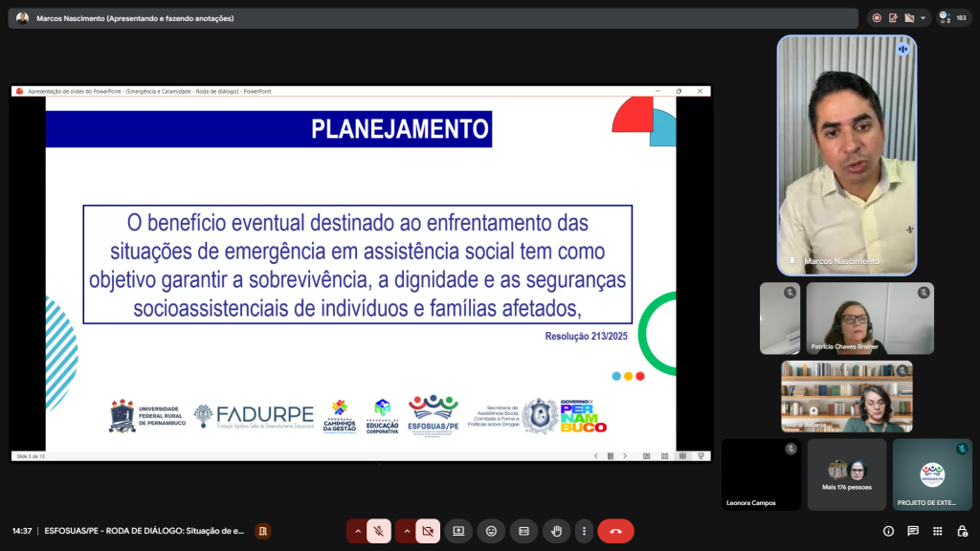Toggle closed captions button
980x551 pixels.
point(523,531)
